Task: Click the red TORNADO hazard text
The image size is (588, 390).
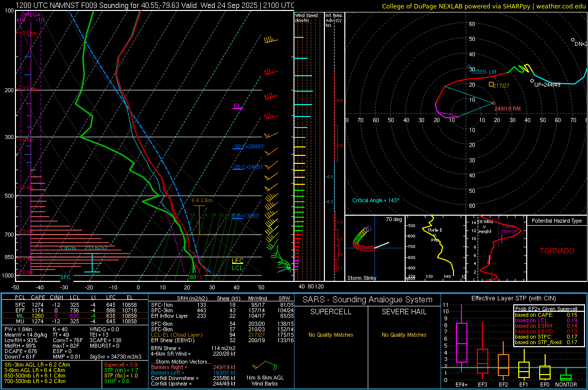Action: (557, 251)
